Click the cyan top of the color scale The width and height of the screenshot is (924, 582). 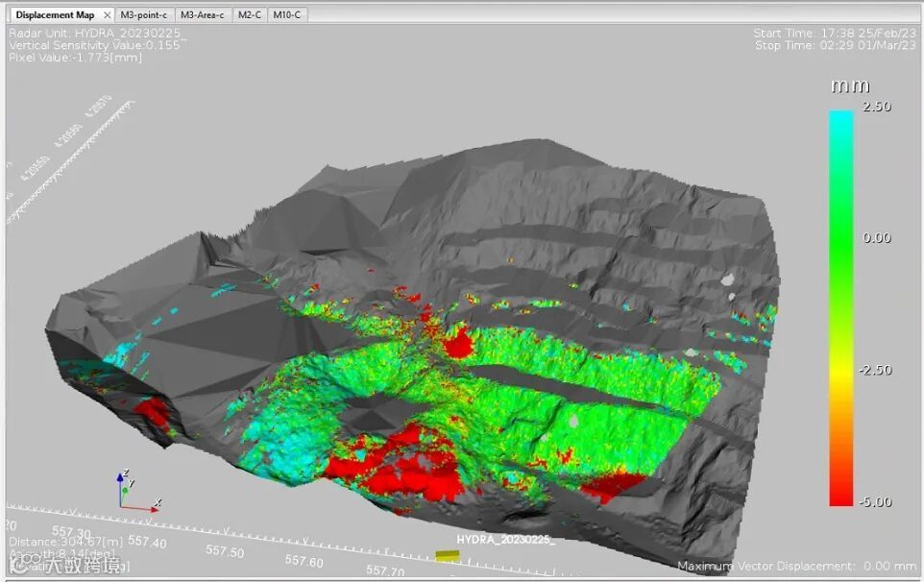tap(840, 120)
